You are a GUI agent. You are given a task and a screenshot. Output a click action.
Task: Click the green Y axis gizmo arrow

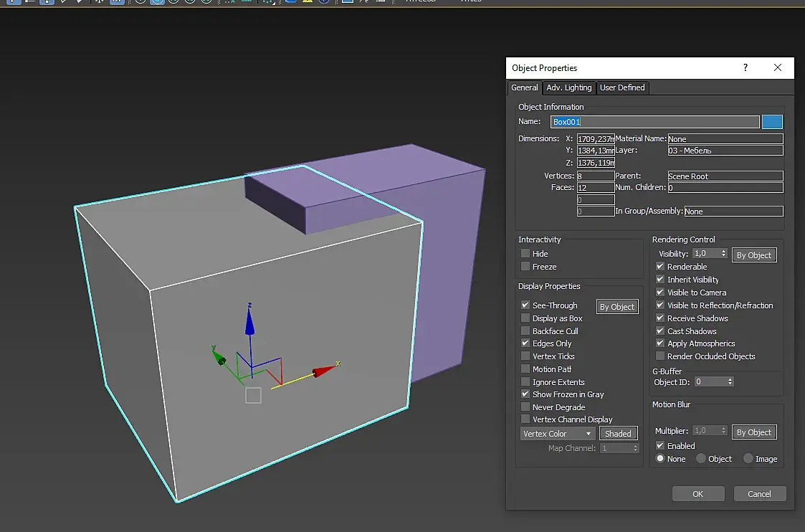219,358
